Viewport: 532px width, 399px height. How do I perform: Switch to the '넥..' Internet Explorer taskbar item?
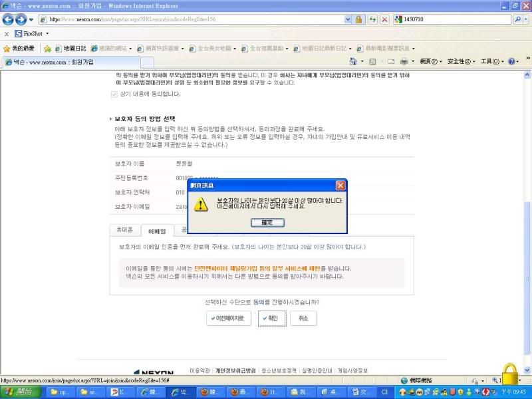(181, 392)
